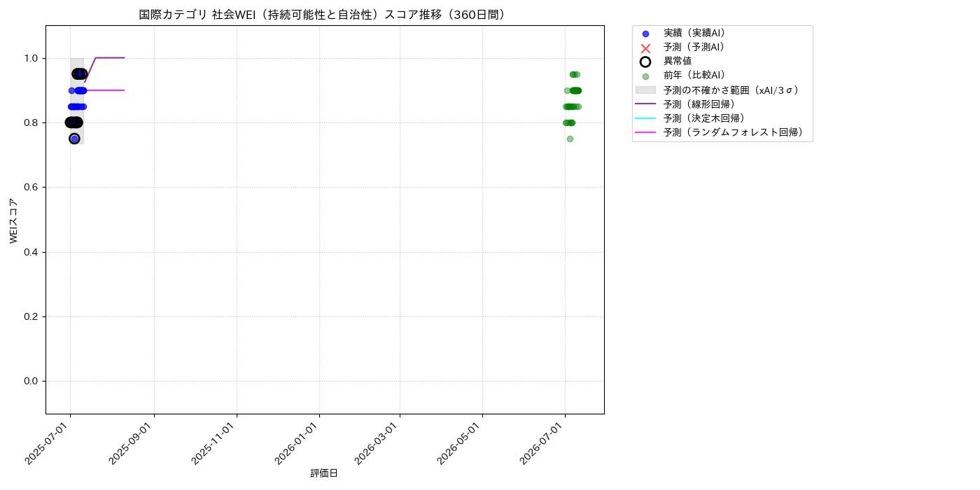Click the y-axis tick label 0.0
The width and height of the screenshot is (980, 490).
point(32,381)
